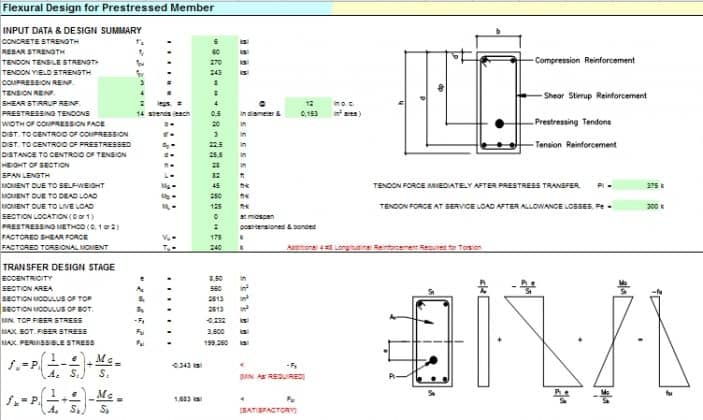
Task: Click the height of section value
Action: coord(215,165)
